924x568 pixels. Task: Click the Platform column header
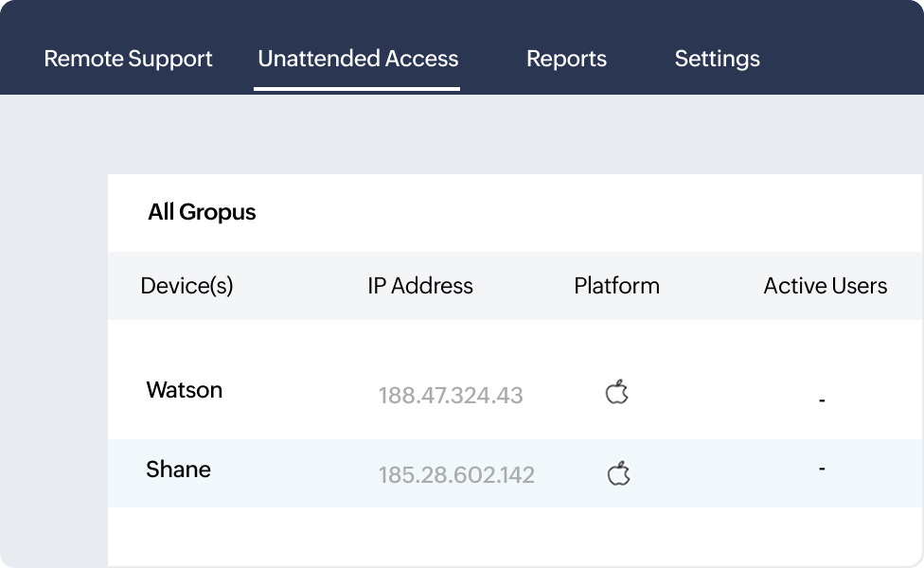point(616,286)
